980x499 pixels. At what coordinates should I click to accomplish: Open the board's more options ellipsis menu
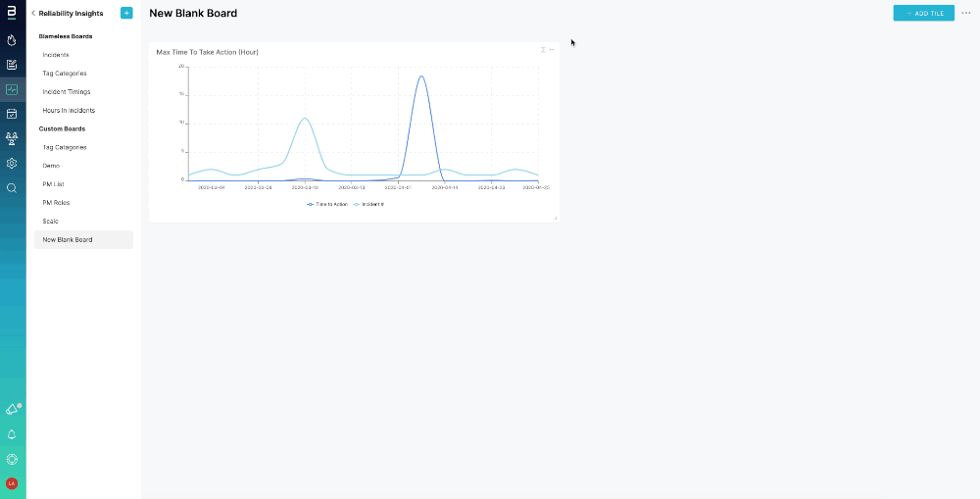(965, 13)
